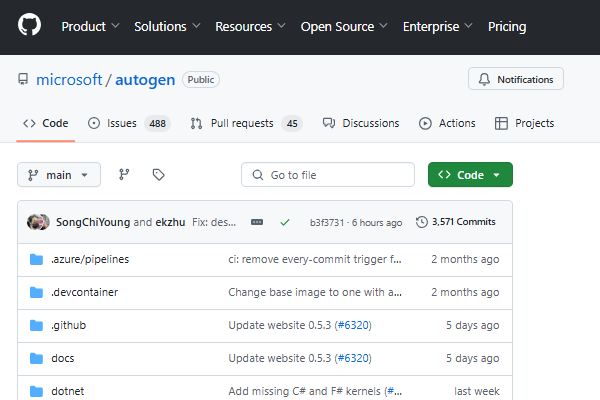Image resolution: width=600 pixels, height=400 pixels.
Task: Expand the Enterprise menu
Action: (x=438, y=26)
